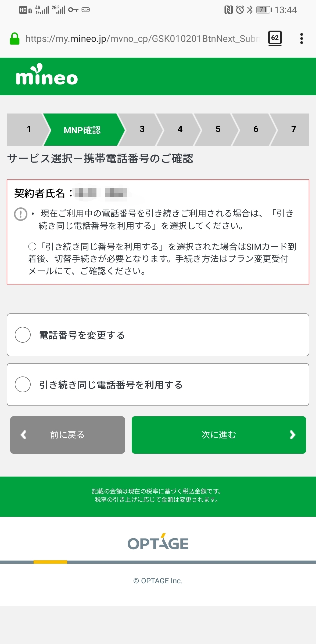
Task: Jump to step 3 in progress bar
Action: (142, 129)
